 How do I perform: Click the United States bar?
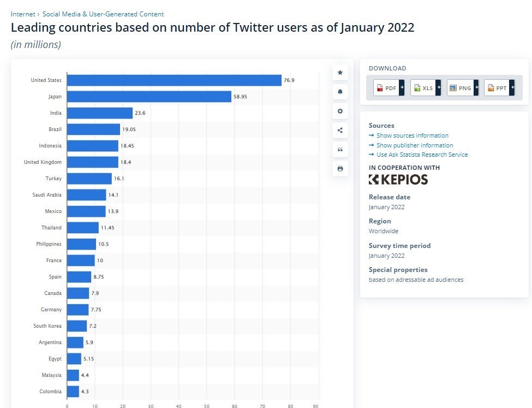tap(174, 80)
